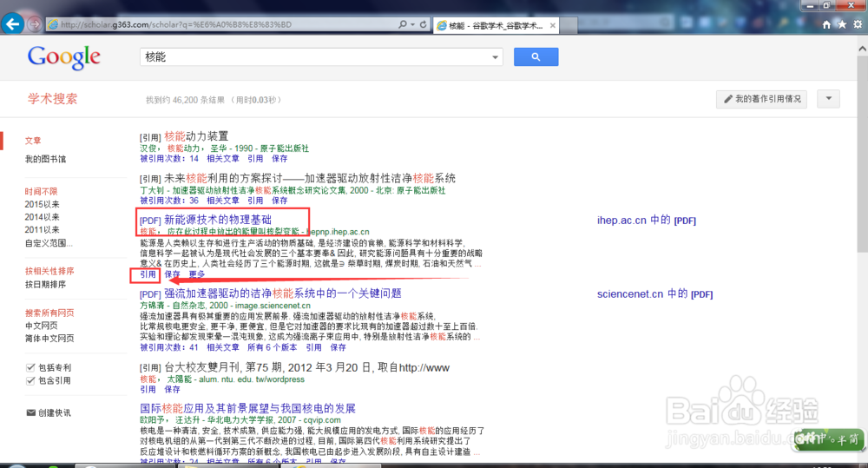Click the 学术搜索 heading link
The image size is (868, 468).
(53, 99)
